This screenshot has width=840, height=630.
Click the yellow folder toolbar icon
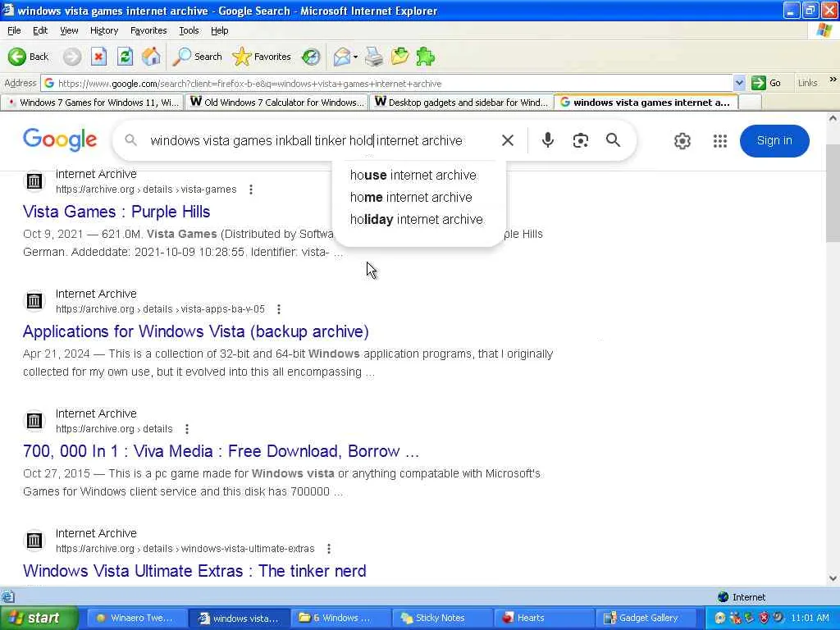[x=399, y=57]
